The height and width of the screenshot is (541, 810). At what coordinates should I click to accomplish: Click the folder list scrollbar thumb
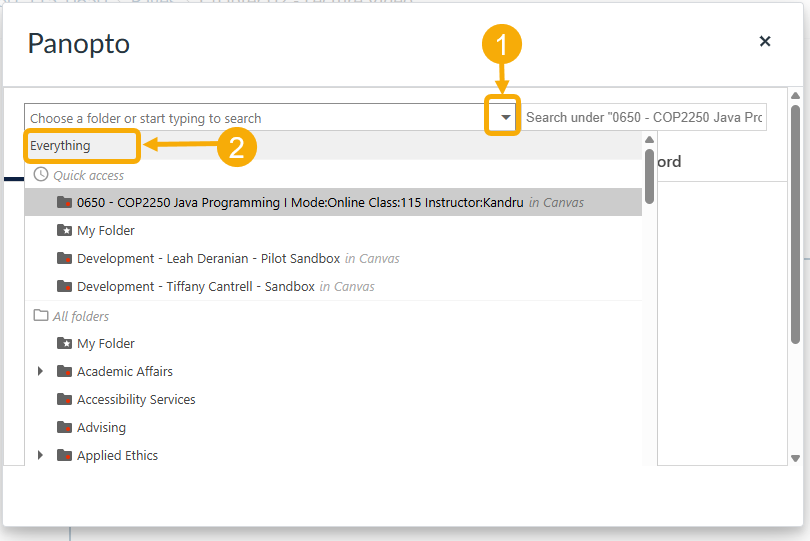[x=649, y=176]
